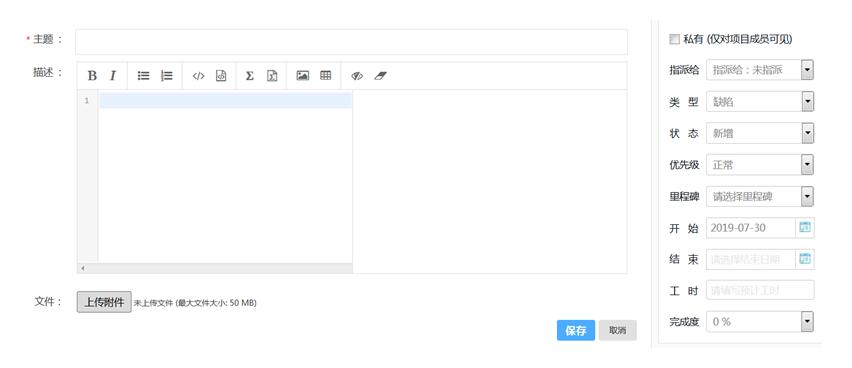This screenshot has width=852, height=368.
Task: Open the 指派给 assignee dropdown
Action: click(760, 70)
